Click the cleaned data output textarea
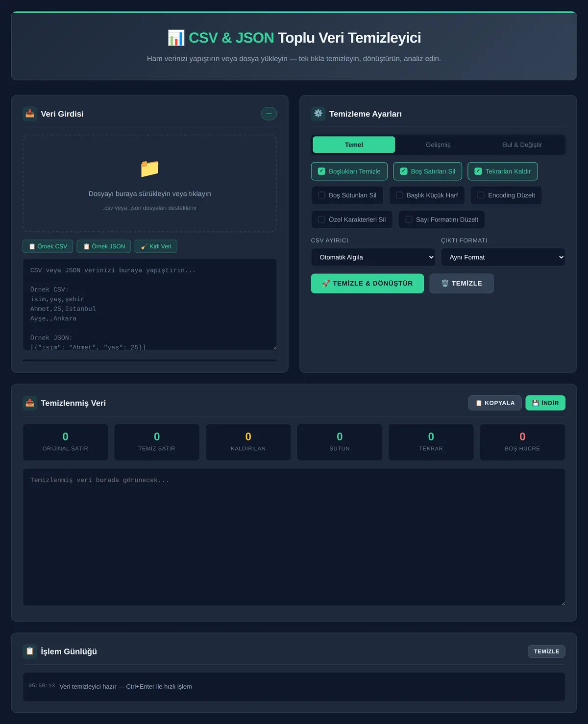The width and height of the screenshot is (588, 724). click(294, 537)
